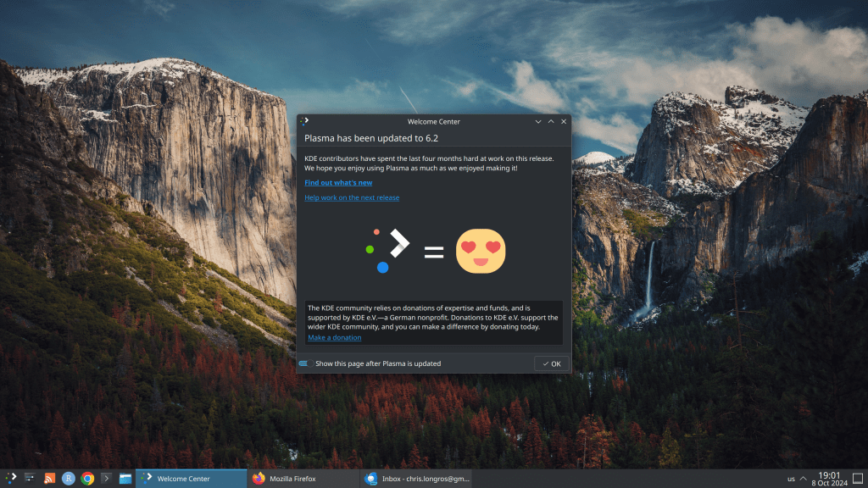
Task: Expand the hidden system tray icons arrow
Action: tap(804, 479)
